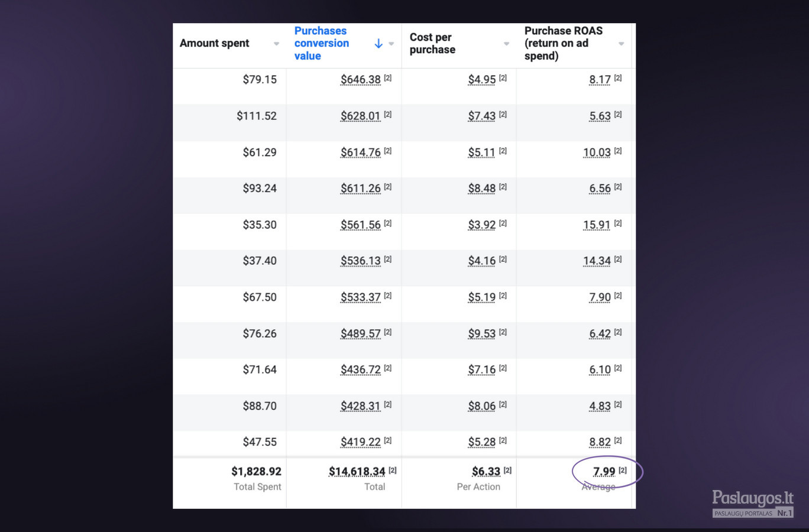Click footnote [2] marker beside 7.99 average
809x532 pixels.
point(623,471)
